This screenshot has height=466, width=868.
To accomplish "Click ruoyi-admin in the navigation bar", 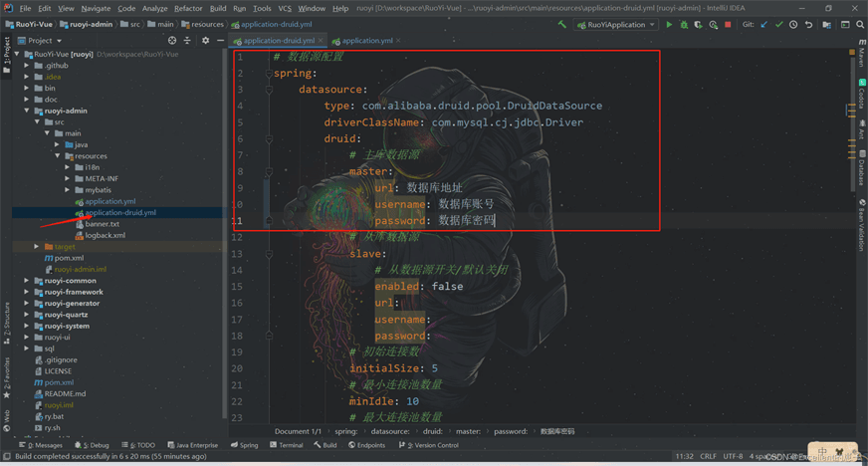I will pos(87,24).
